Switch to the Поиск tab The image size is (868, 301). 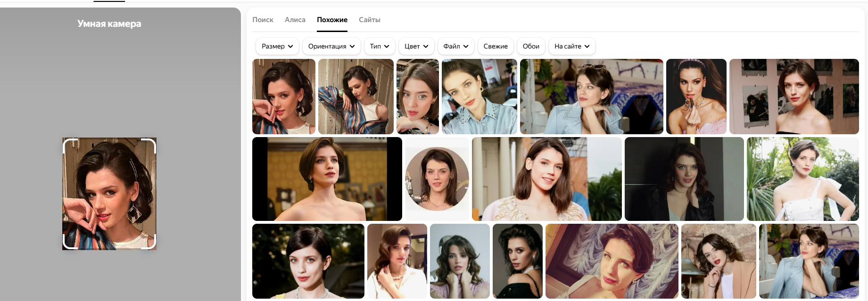click(263, 20)
